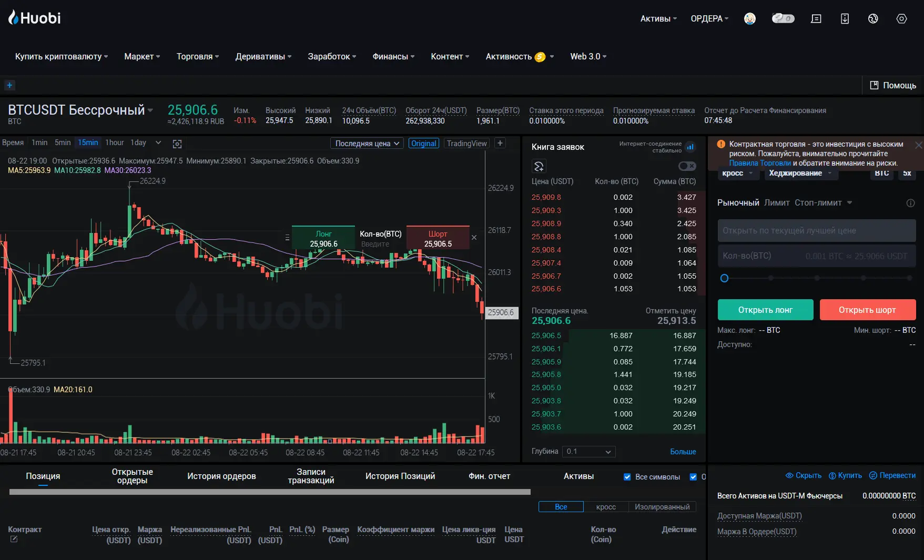The image size is (924, 560).
Task: Open the settings gear icon in header
Action: click(901, 18)
